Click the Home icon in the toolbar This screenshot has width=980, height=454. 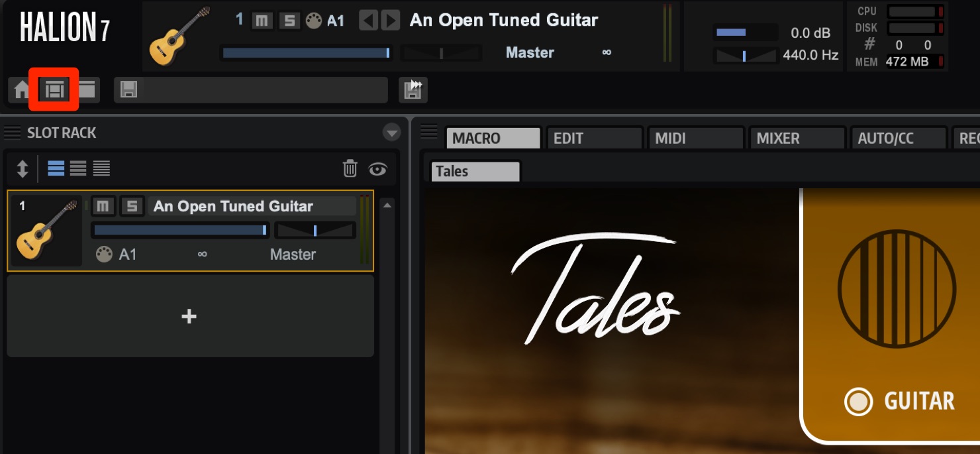pos(22,89)
